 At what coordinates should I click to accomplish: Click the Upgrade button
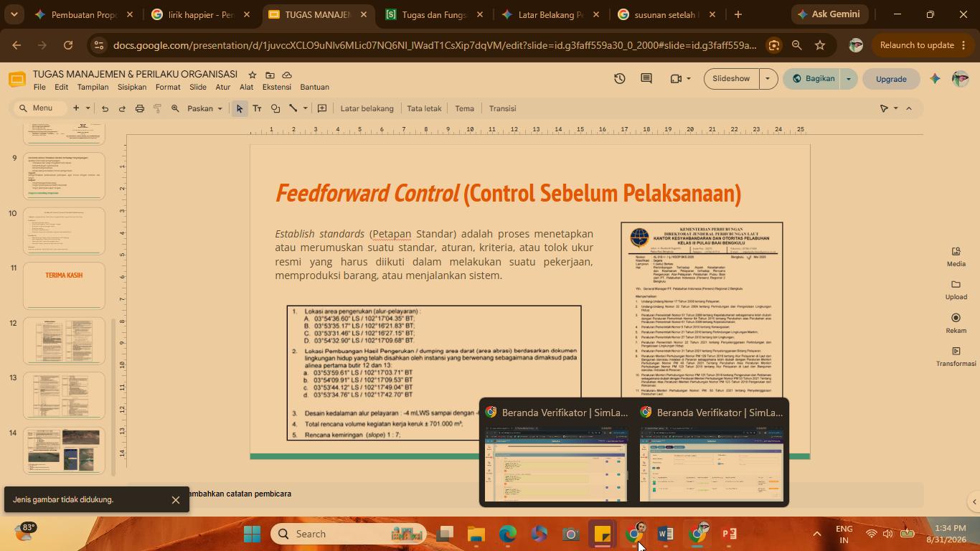(x=891, y=79)
